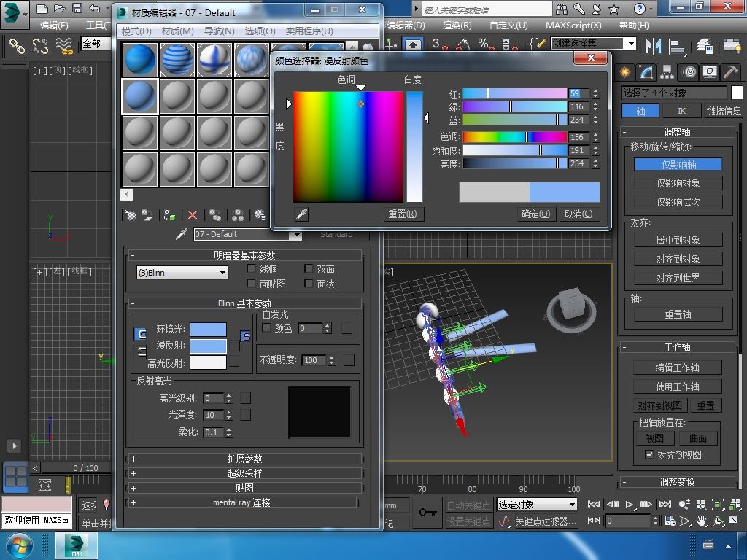The image size is (747, 560).
Task: Click the red X reset material icon
Action: coord(193,215)
